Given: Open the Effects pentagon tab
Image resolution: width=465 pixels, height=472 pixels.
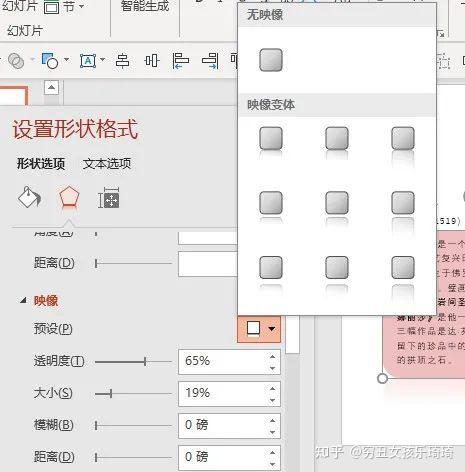Looking at the screenshot, I should pos(69,197).
